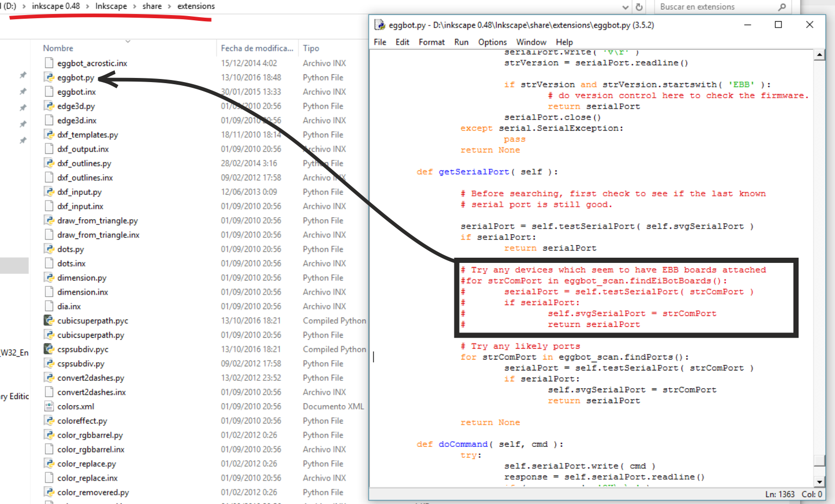The width and height of the screenshot is (835, 504).
Task: Click the color_rgbbarrel.py file icon
Action: click(x=49, y=435)
